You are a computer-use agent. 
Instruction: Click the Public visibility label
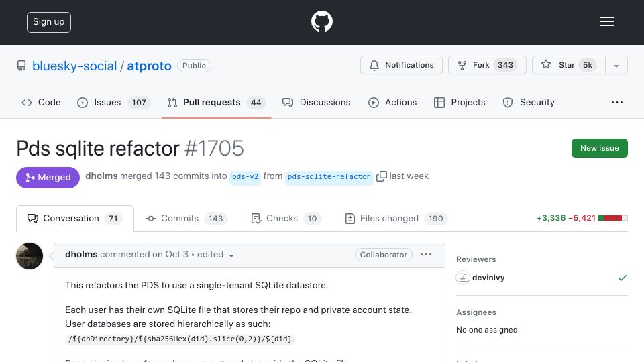tap(195, 66)
